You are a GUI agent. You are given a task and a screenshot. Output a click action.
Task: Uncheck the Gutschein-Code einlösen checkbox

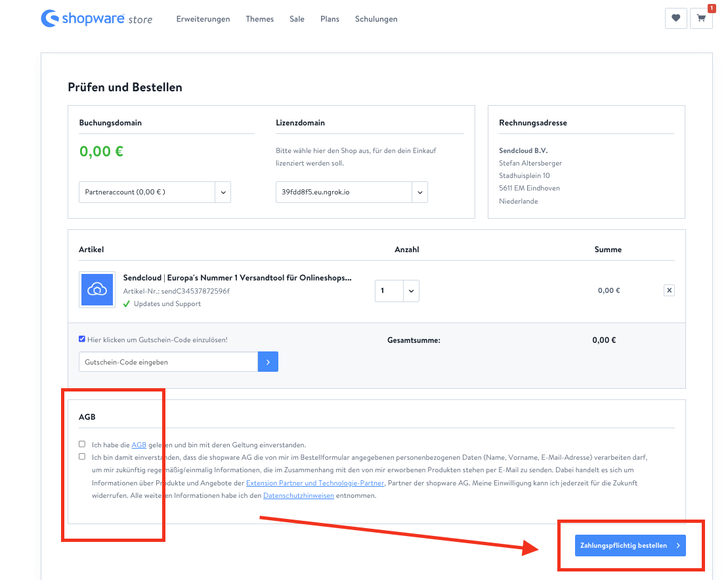point(82,339)
